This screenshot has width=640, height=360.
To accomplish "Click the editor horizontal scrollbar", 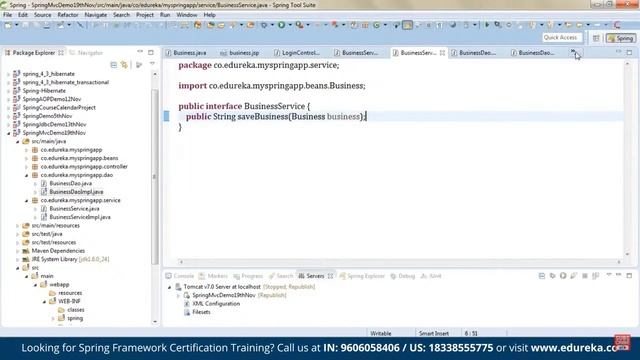I will pos(400,262).
